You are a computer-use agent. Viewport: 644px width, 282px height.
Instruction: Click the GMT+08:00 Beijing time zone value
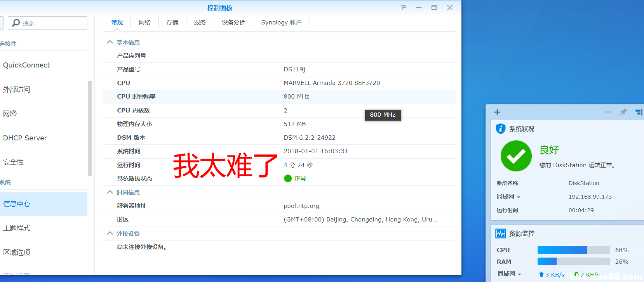point(360,220)
